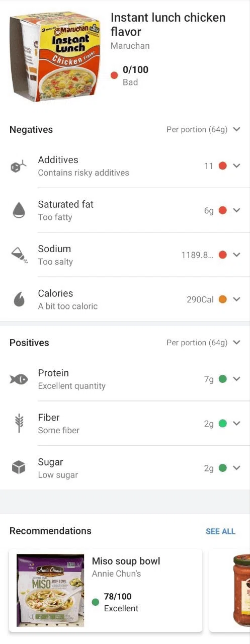250x644 pixels.
Task: Expand the Sugar row chevron
Action: (x=237, y=468)
